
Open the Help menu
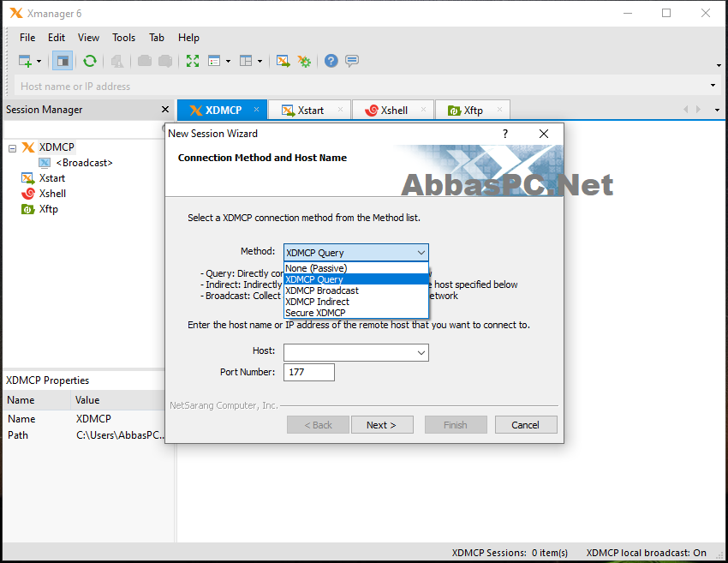(188, 38)
